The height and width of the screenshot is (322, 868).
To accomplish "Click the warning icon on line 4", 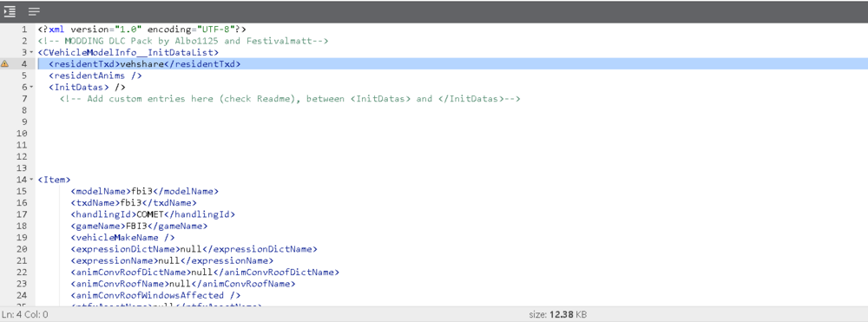I will click(5, 64).
